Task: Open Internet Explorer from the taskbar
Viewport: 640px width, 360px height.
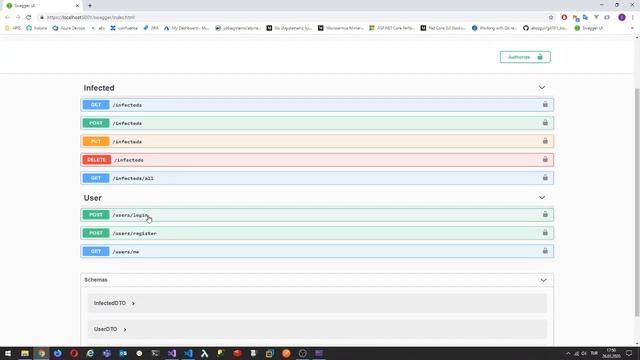Action: click(90, 353)
